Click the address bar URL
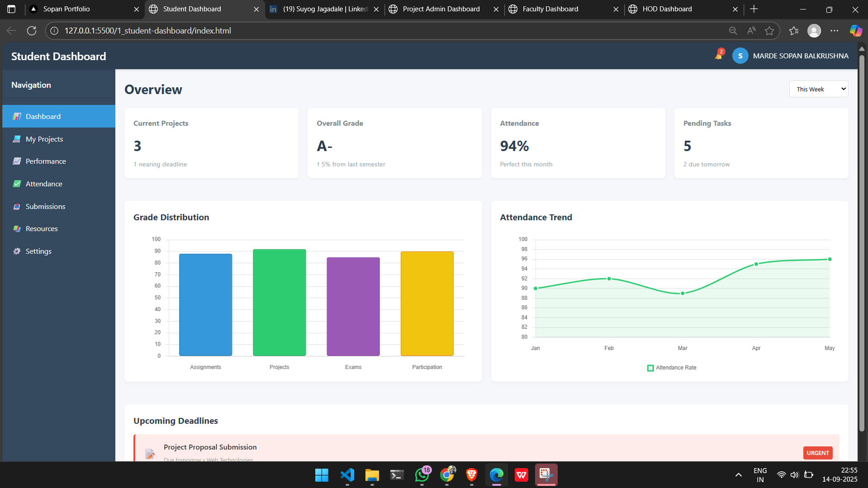Image resolution: width=868 pixels, height=488 pixels. click(147, 31)
